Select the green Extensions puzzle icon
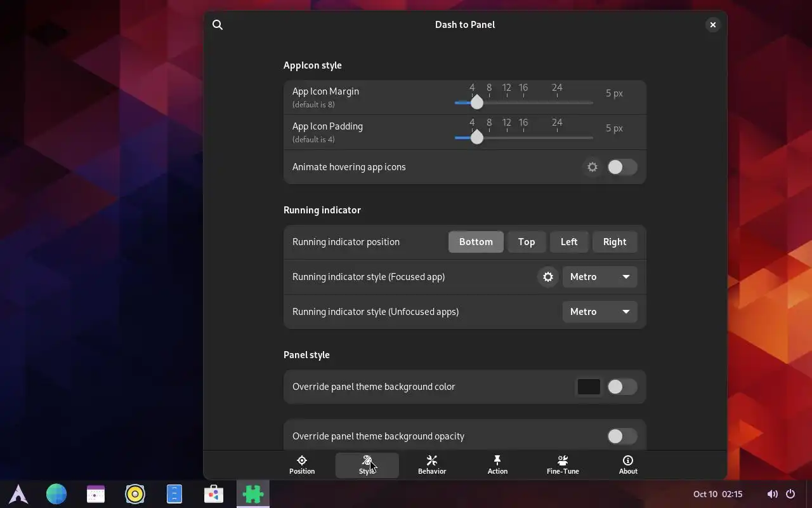The height and width of the screenshot is (508, 812). tap(253, 494)
